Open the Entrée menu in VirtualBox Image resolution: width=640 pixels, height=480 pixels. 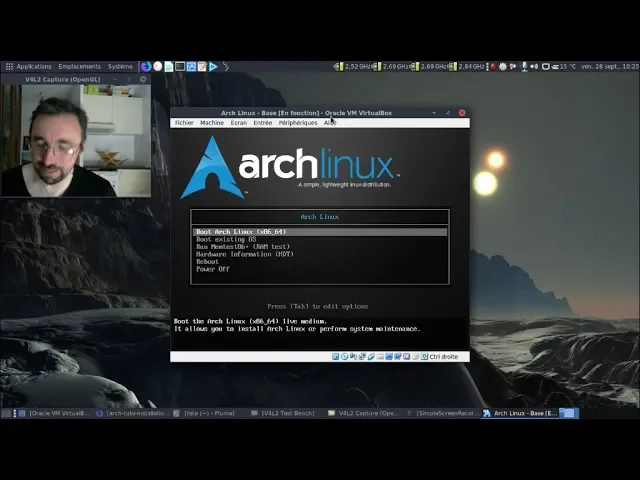coord(262,123)
